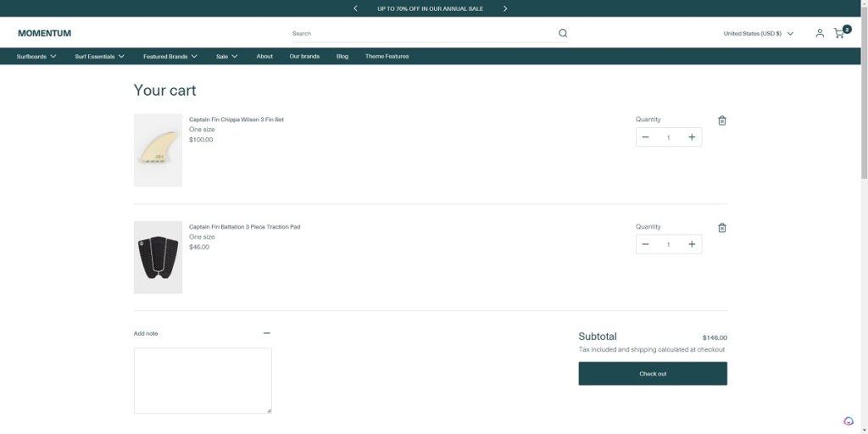
Task: Expand the Surfboards menu
Action: [36, 57]
